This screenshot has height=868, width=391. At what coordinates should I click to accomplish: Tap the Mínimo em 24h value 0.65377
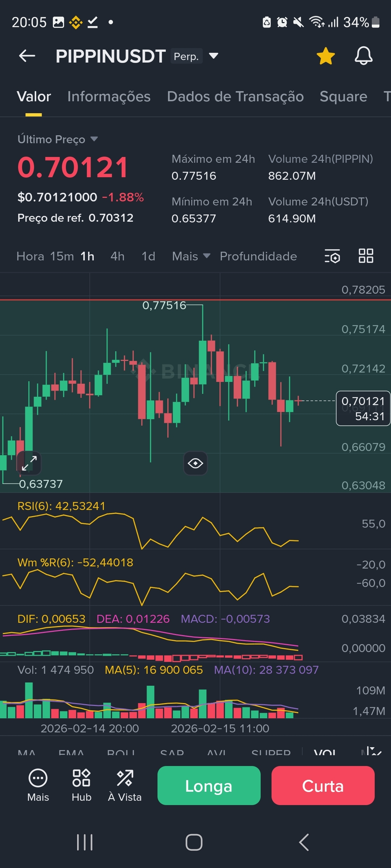tap(194, 218)
